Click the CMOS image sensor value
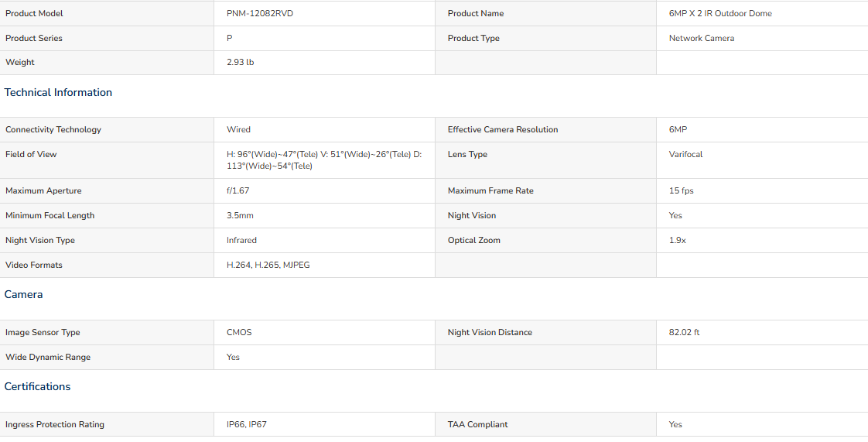 (x=239, y=332)
